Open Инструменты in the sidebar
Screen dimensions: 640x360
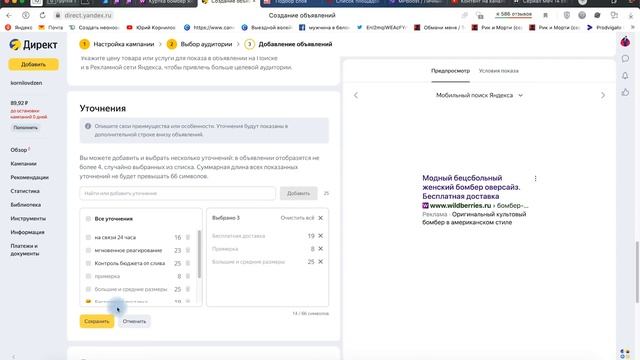28,218
